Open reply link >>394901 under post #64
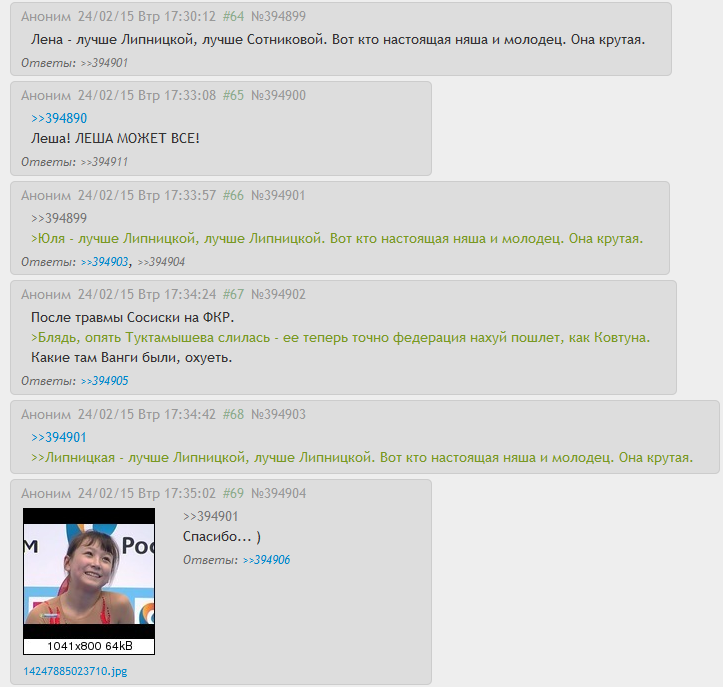The image size is (723, 687). [x=104, y=63]
